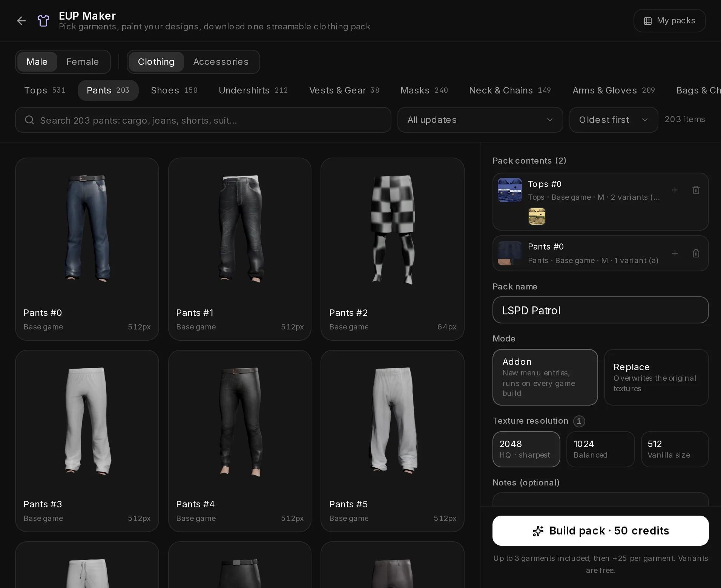Click the '203 items' count text
Screen dimensions: 721x588
pos(685,119)
